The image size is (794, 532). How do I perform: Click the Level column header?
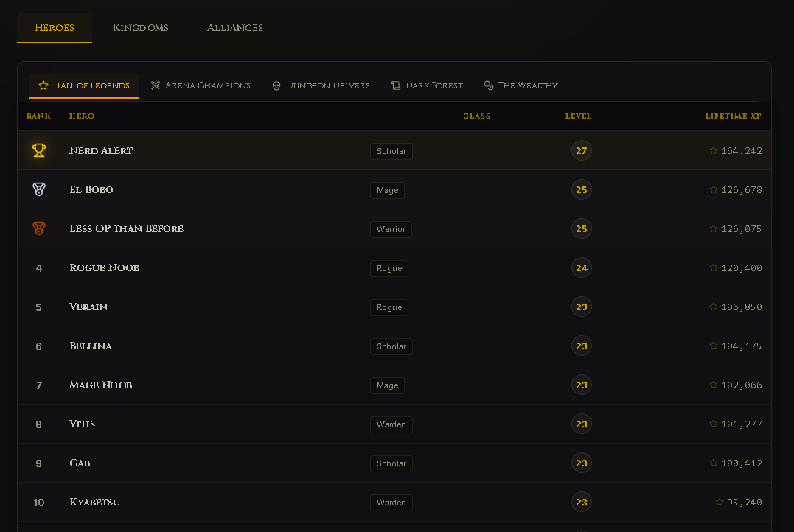578,116
